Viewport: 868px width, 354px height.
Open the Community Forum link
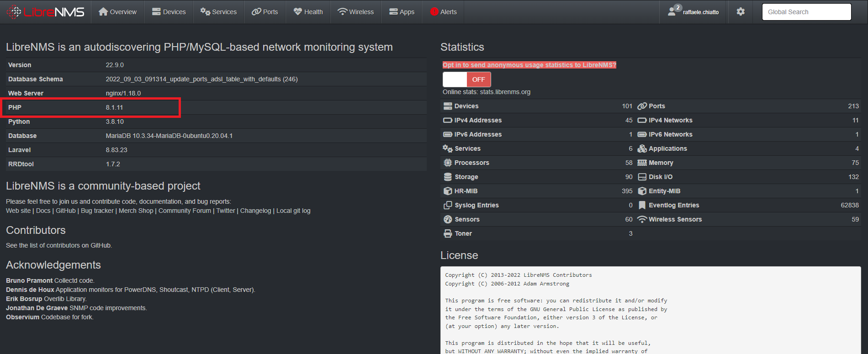[185, 211]
